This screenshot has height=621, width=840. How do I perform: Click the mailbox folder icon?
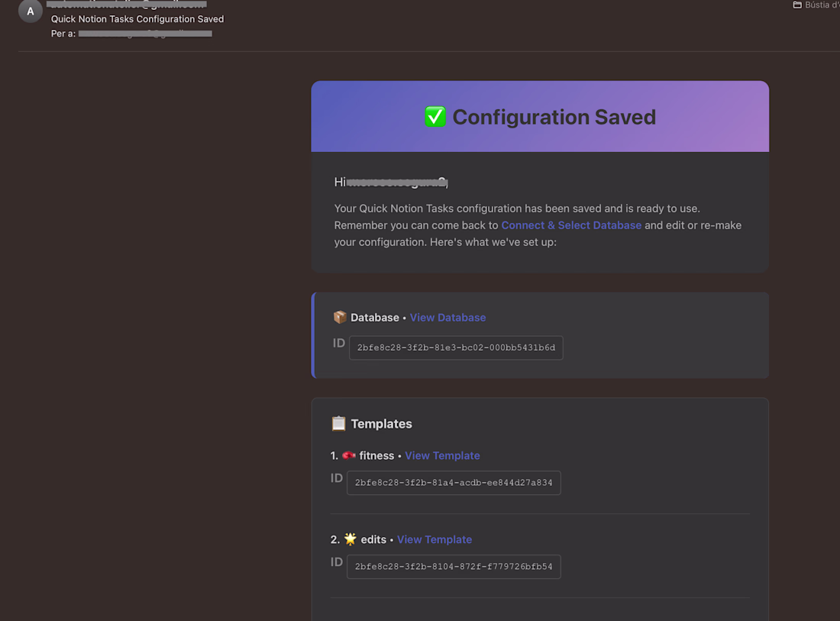797,5
